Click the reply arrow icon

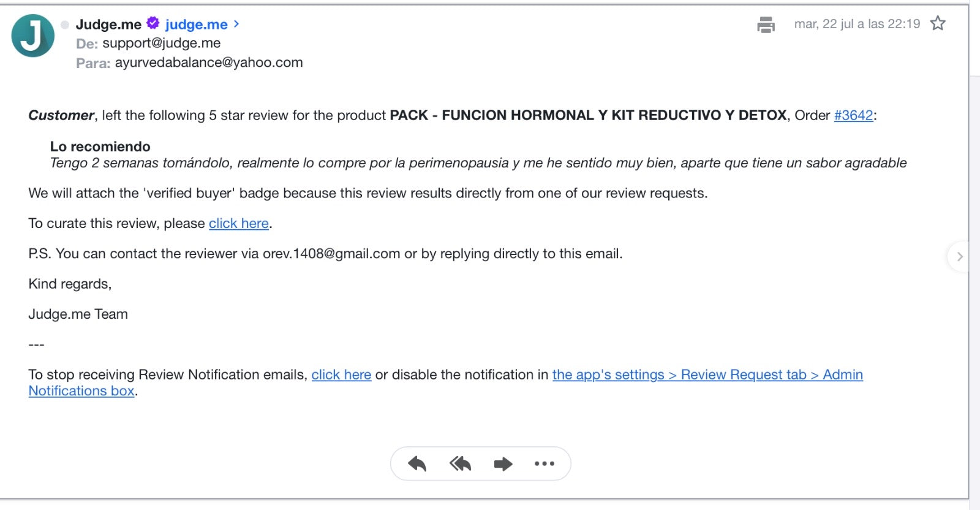tap(417, 464)
